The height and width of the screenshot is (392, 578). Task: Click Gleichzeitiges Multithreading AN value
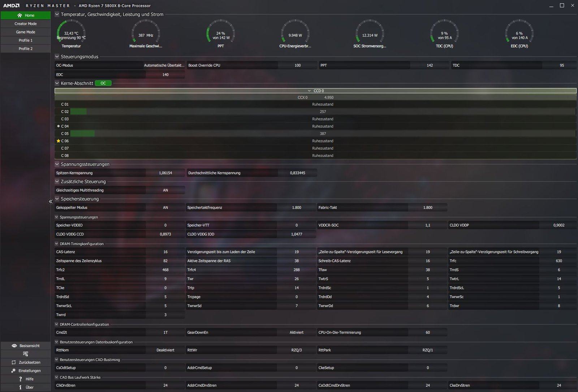point(165,190)
